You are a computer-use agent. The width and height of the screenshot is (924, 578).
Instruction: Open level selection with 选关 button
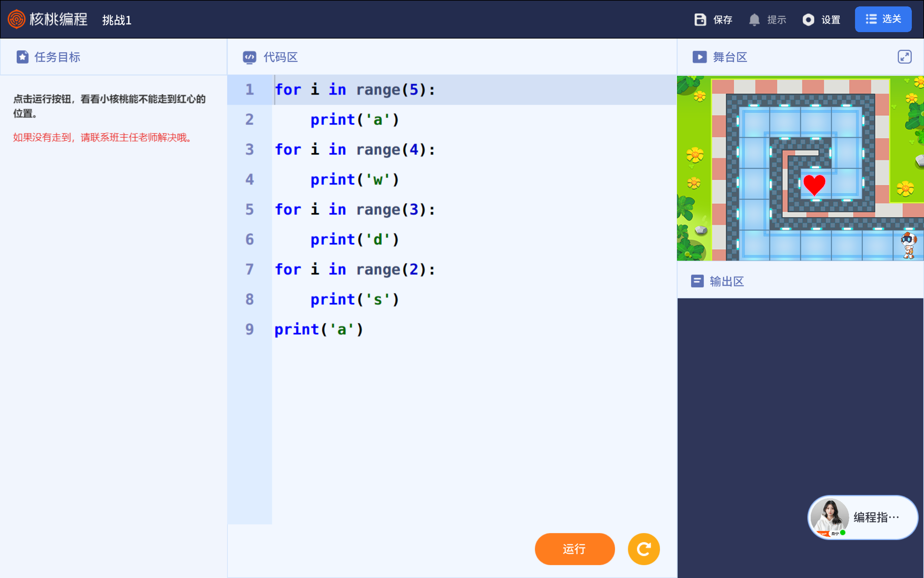pyautogui.click(x=883, y=19)
